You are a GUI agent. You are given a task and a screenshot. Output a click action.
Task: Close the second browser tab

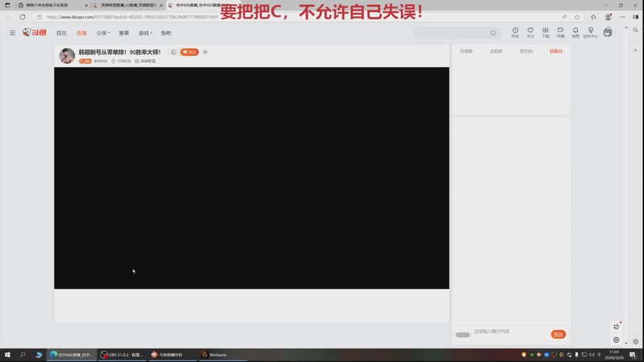pos(161,6)
